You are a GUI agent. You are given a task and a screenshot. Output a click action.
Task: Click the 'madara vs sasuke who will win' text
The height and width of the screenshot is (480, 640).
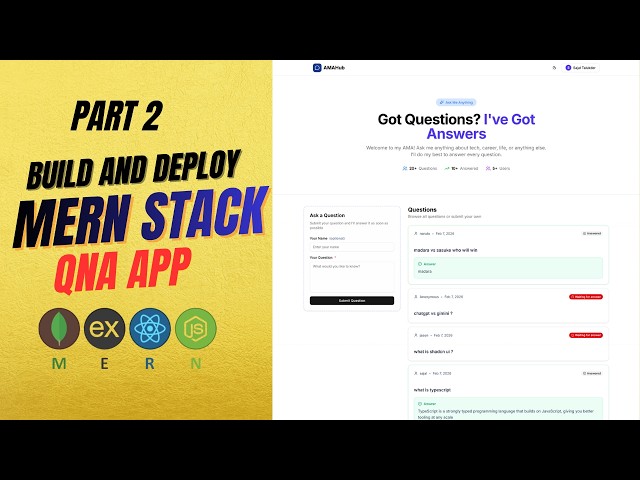[x=445, y=250]
